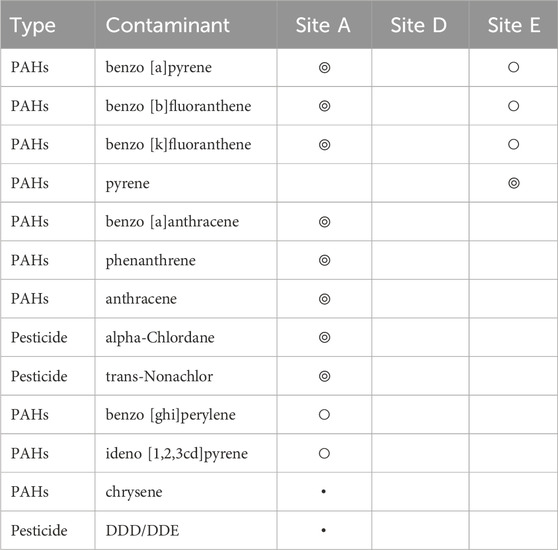
Task: Select open circle for benzo [k]fluoranthene Site E
Action: [513, 144]
